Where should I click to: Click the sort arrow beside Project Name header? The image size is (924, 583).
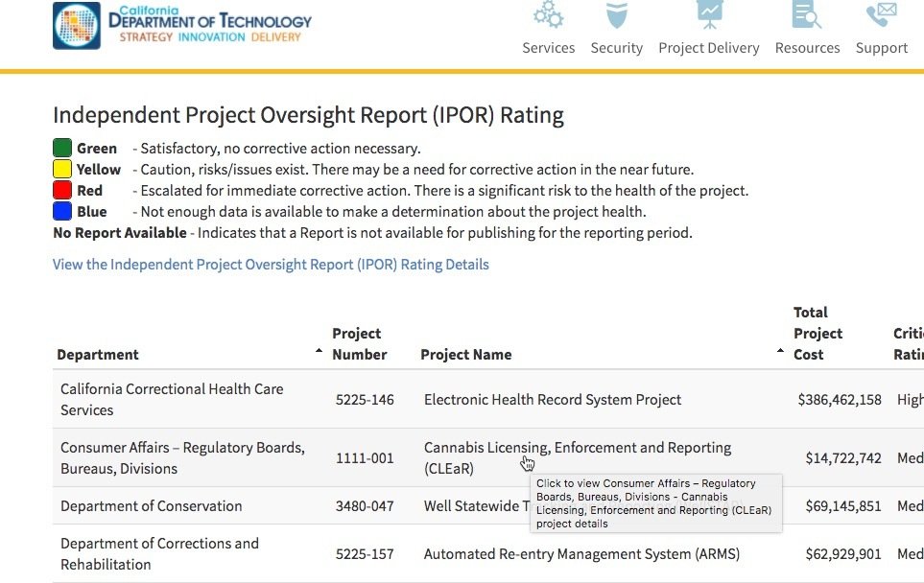[780, 350]
